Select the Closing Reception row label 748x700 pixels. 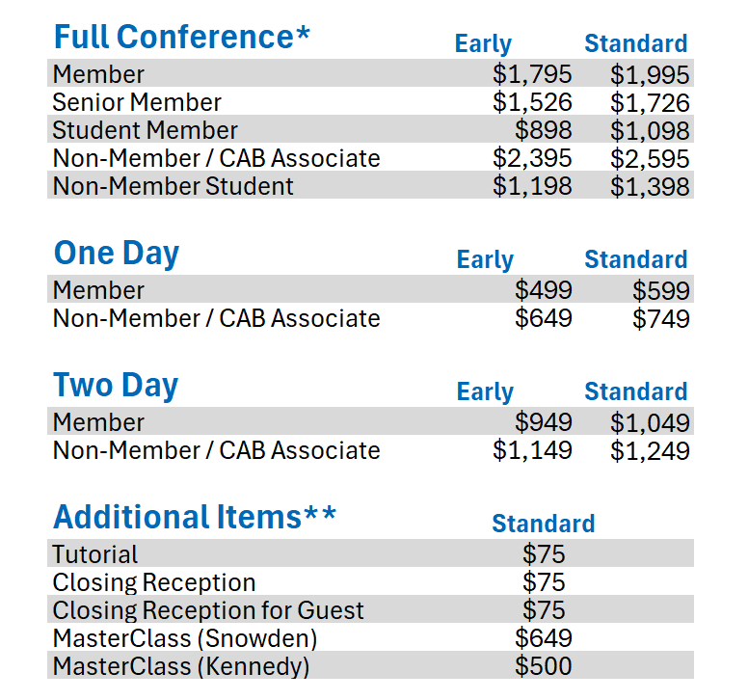click(154, 582)
